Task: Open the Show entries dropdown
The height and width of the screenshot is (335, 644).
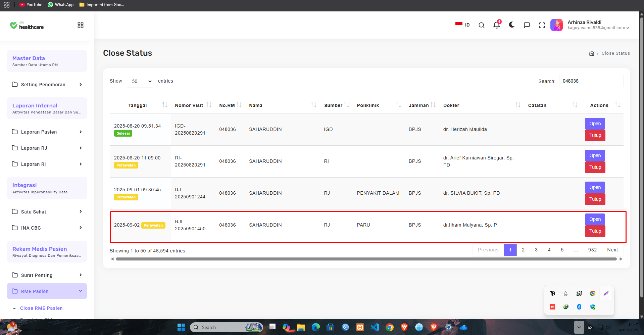Action: (x=140, y=81)
